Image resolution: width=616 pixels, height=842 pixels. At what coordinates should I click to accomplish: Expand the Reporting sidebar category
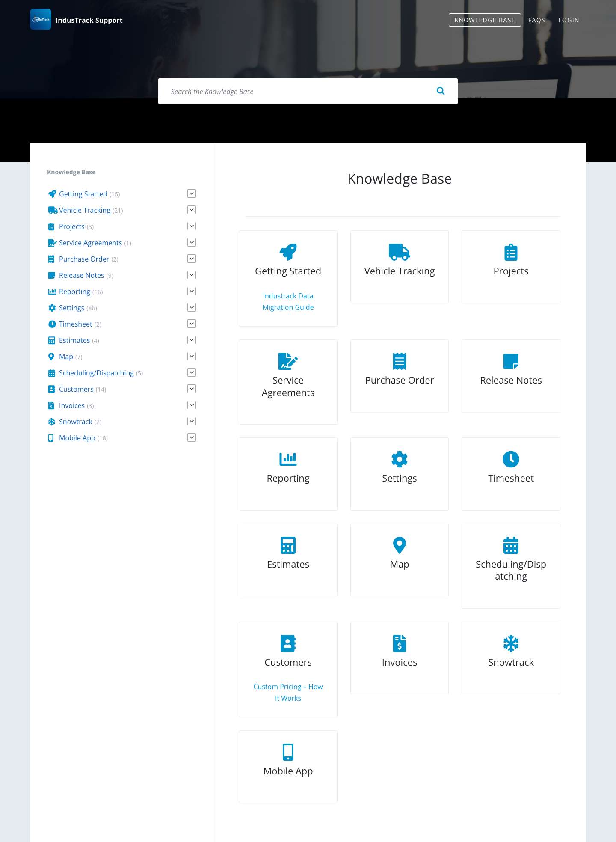click(x=192, y=291)
